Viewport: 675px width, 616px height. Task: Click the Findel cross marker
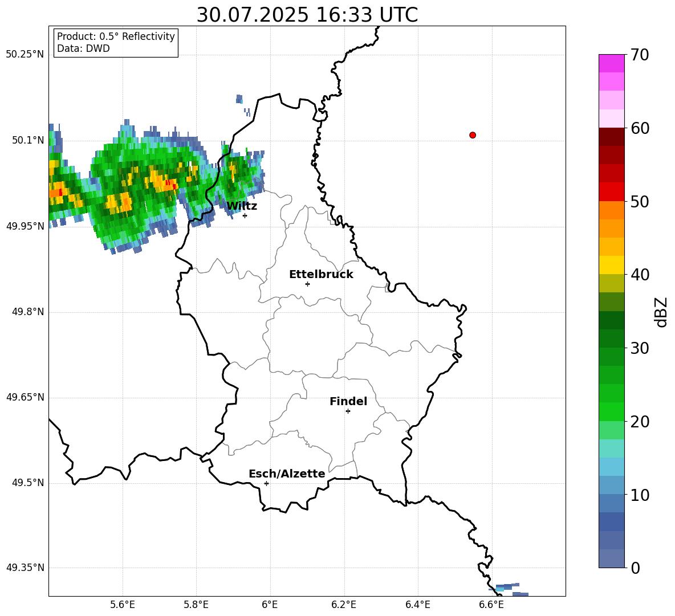tap(348, 411)
